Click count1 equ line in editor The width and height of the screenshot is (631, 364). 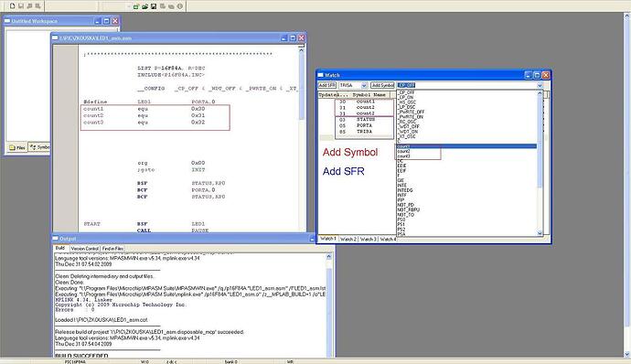point(144,109)
